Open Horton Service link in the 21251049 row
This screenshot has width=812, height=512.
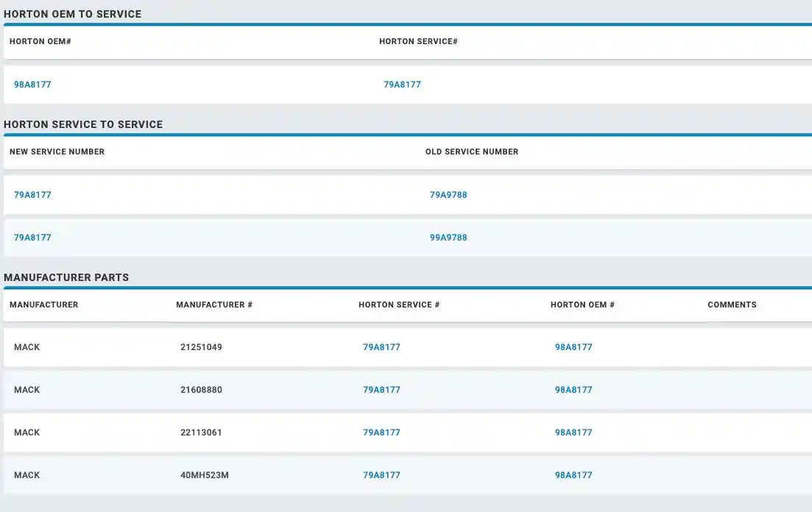[381, 347]
